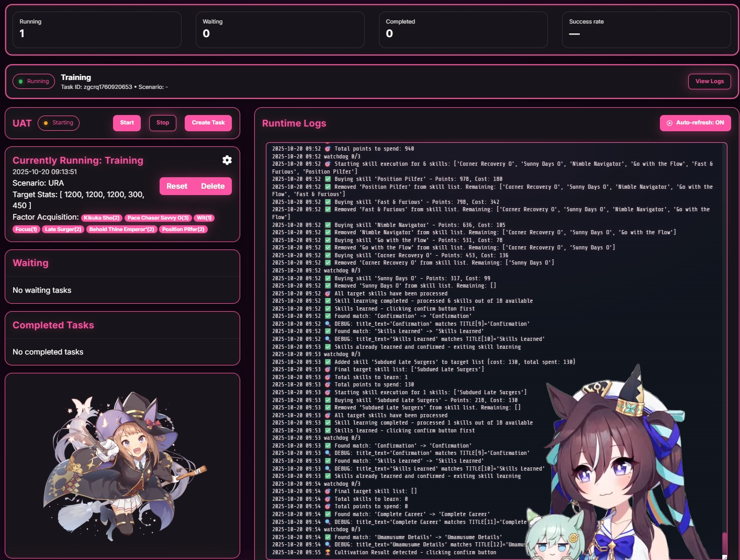The image size is (740, 560).
Task: Click log line 'Cultivation Result detected'
Action: pyautogui.click(x=384, y=553)
